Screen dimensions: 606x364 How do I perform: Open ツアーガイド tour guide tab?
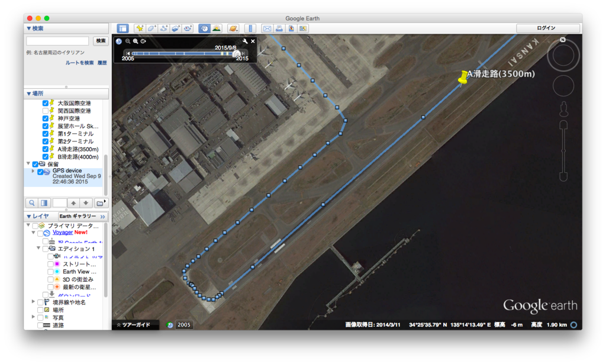136,325
